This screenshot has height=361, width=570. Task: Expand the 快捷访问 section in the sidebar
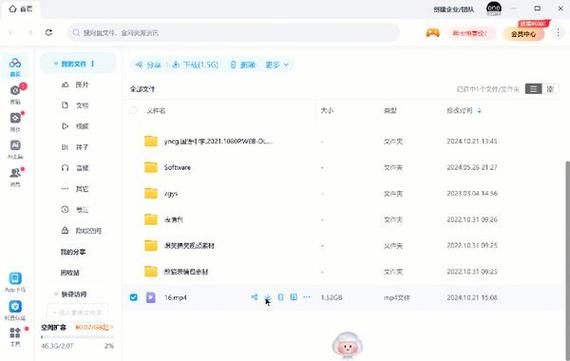(56, 294)
